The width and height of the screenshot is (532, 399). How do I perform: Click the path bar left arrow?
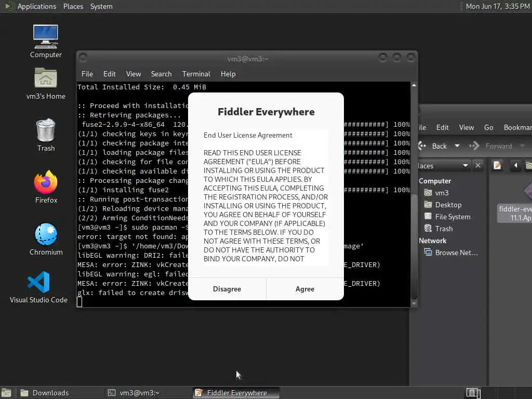516,166
